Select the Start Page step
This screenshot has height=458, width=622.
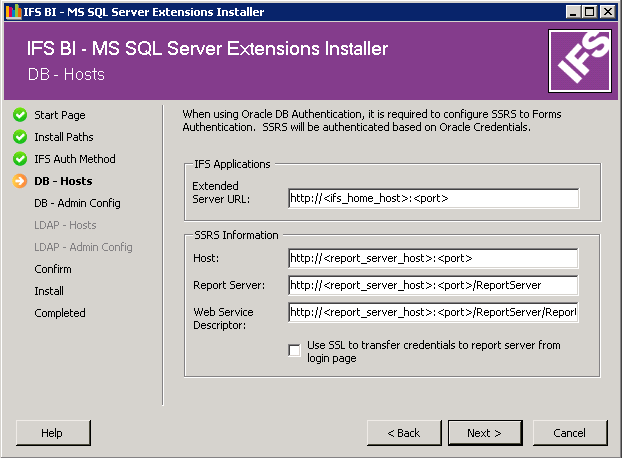[x=59, y=115]
